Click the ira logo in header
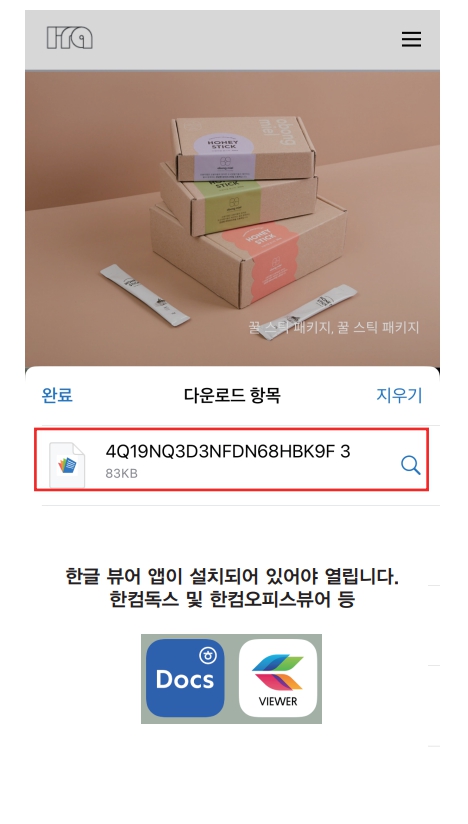This screenshot has height=824, width=468. coord(69,38)
